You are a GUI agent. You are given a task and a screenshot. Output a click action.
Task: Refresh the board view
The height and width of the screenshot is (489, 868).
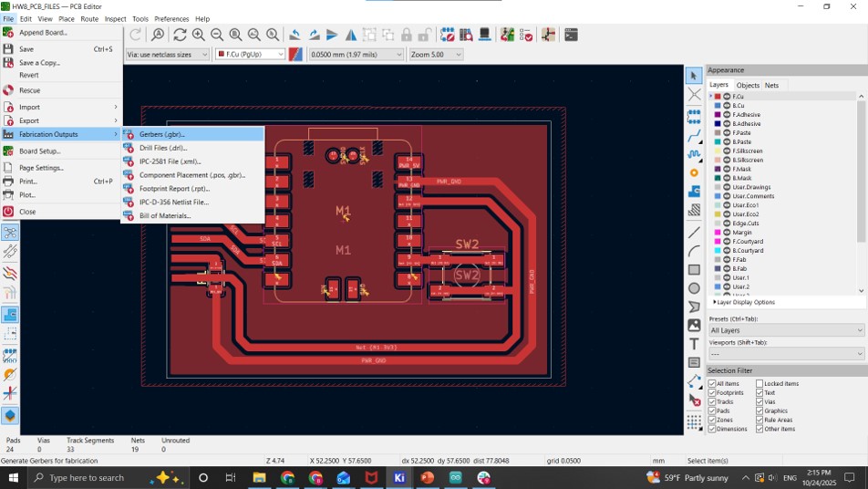[180, 35]
